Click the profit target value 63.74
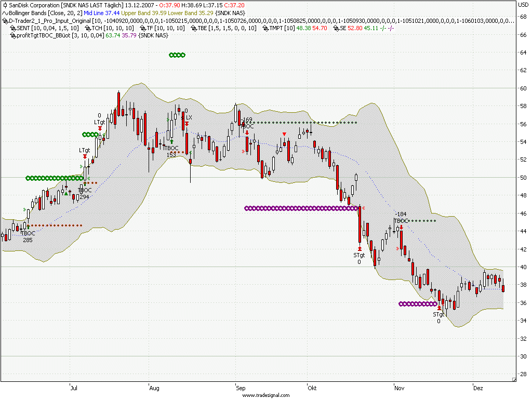 tap(113, 35)
